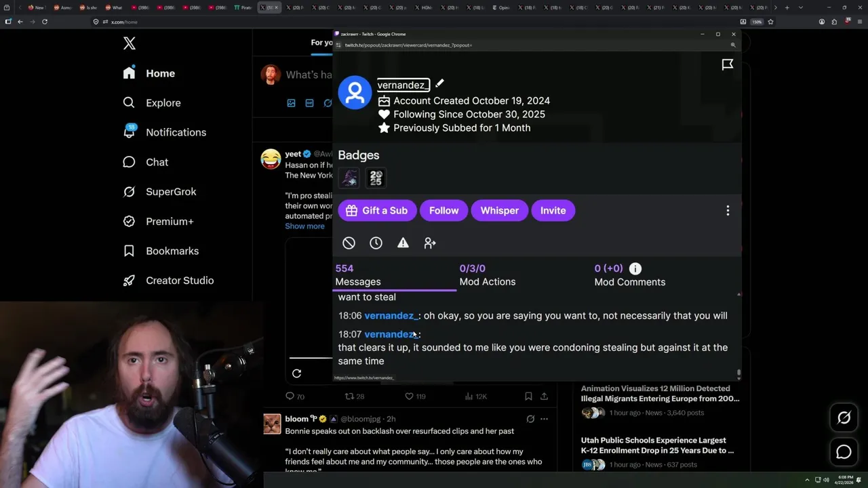Viewport: 868px width, 488px height.
Task: Click the replay icon on the video player
Action: coord(296,373)
